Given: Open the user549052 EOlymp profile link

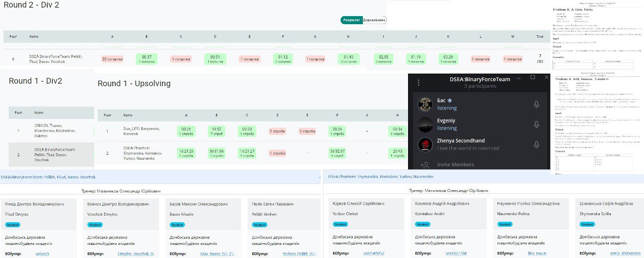Looking at the screenshot, I should click(373, 253).
